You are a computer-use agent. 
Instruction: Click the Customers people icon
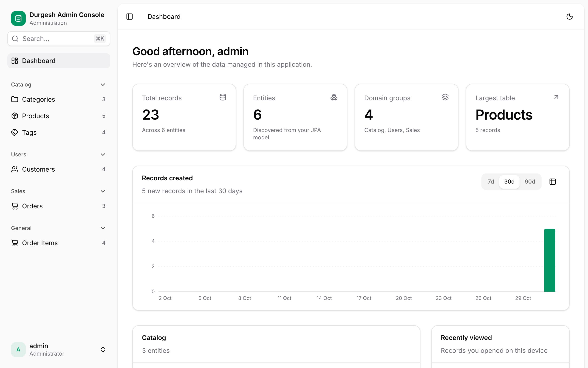(15, 169)
